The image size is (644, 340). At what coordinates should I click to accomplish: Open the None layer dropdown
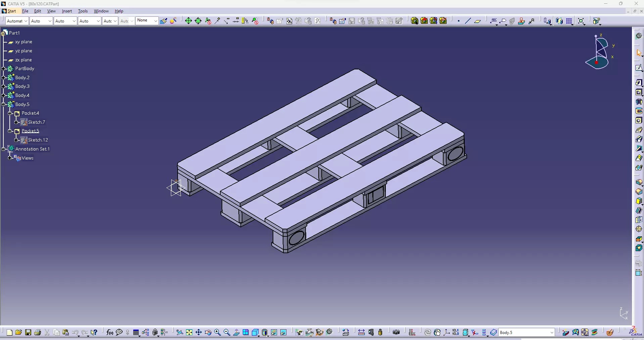[147, 20]
